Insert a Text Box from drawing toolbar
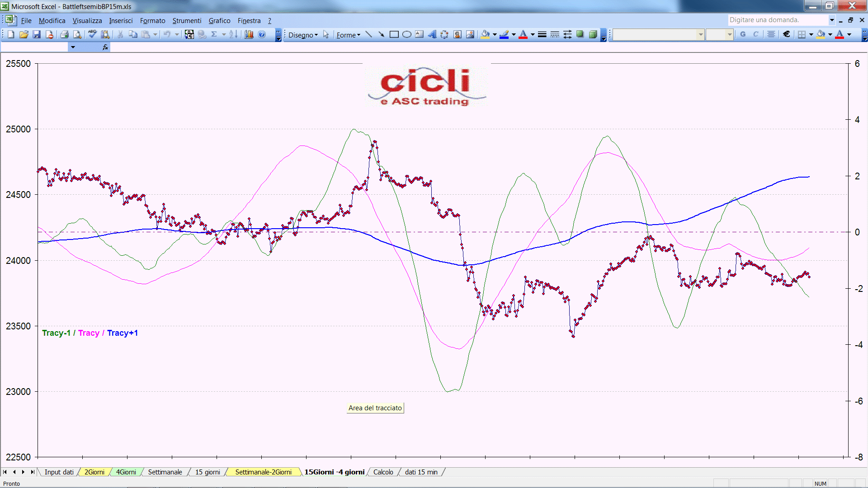The height and width of the screenshot is (488, 868). tap(419, 34)
